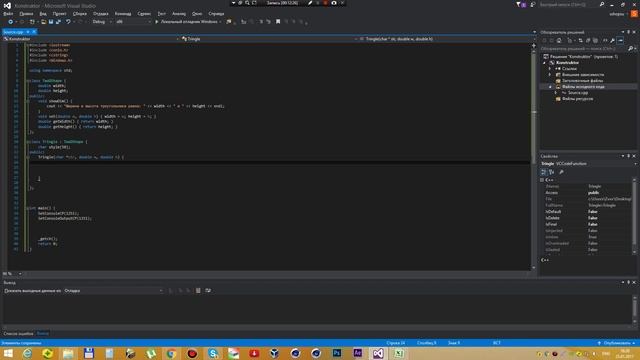Pin the Source.cpp tab

[28, 32]
